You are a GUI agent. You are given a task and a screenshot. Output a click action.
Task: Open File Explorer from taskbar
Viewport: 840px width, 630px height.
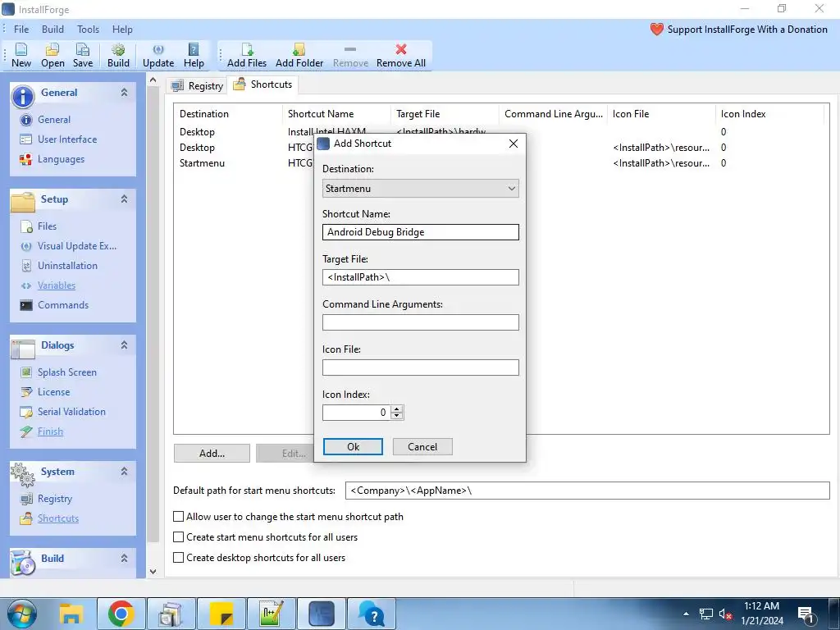click(x=71, y=614)
